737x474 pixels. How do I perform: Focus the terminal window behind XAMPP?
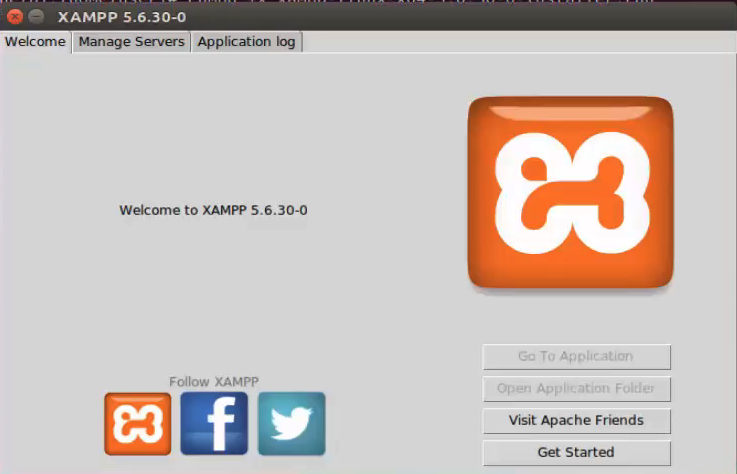pos(400,3)
